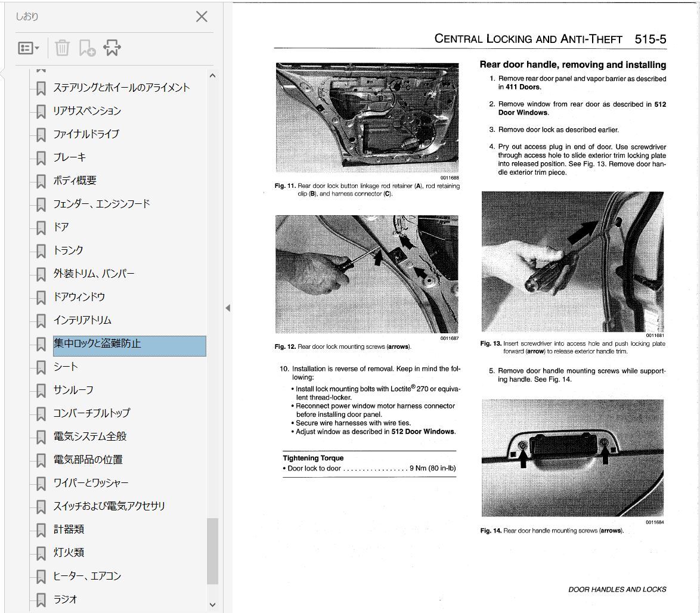
Task: Click bookmark icon beside ドア
Action: tap(41, 228)
